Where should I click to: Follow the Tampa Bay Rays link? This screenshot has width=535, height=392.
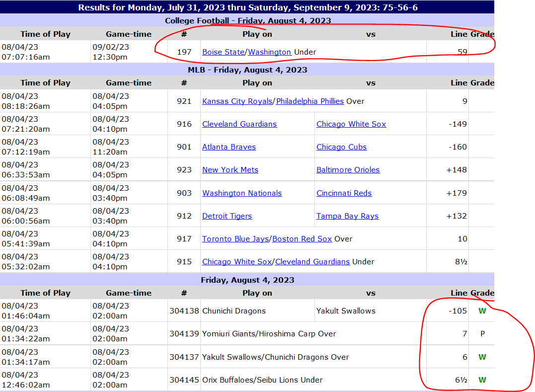click(347, 216)
